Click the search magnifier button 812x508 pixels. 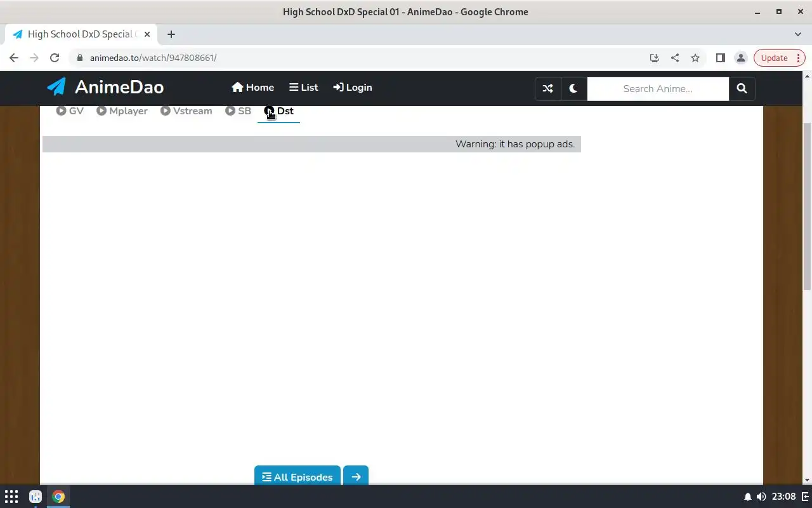[742, 89]
